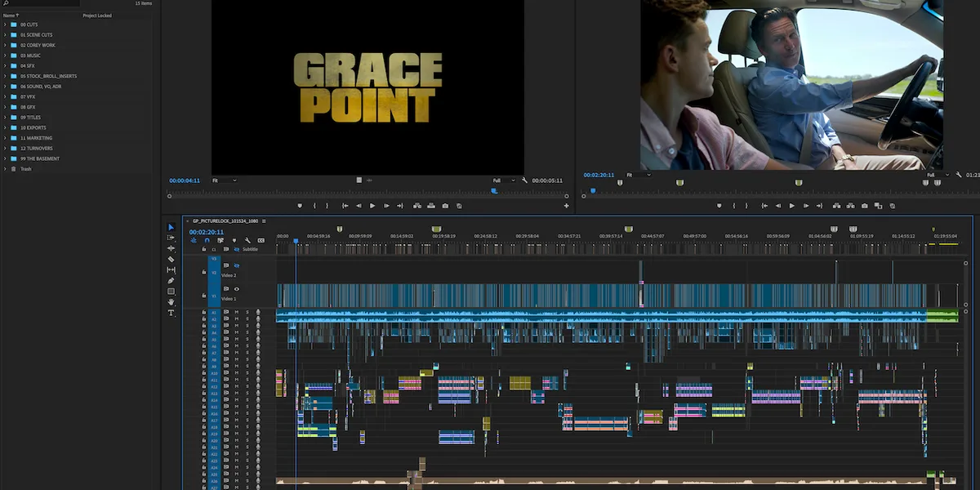Toggle insert sequences as nests option
Viewport: 980px width, 490px height.
[194, 240]
